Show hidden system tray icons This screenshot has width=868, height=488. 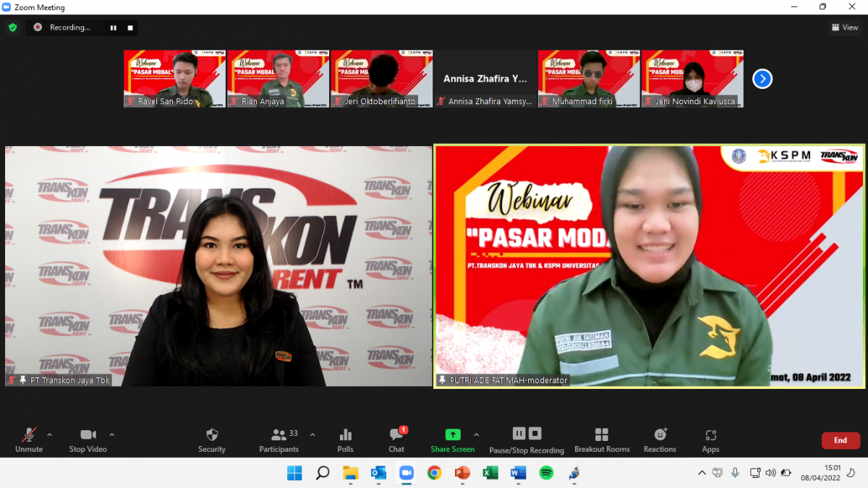(701, 473)
